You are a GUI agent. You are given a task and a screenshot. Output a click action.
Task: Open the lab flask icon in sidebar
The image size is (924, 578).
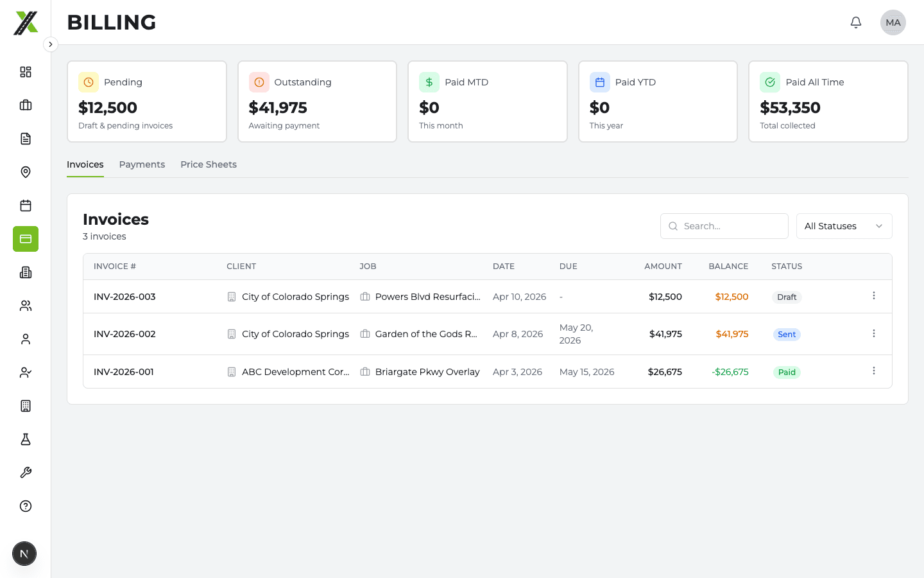[x=26, y=439]
